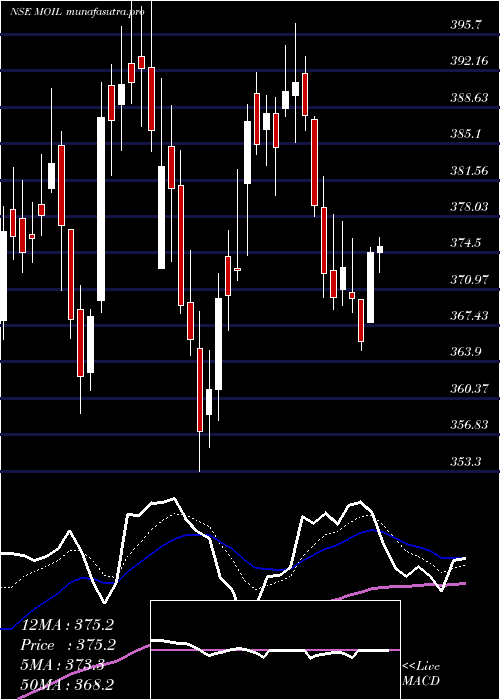Select the 381.56 price axis label
The height and width of the screenshot is (700, 500).
point(469,170)
